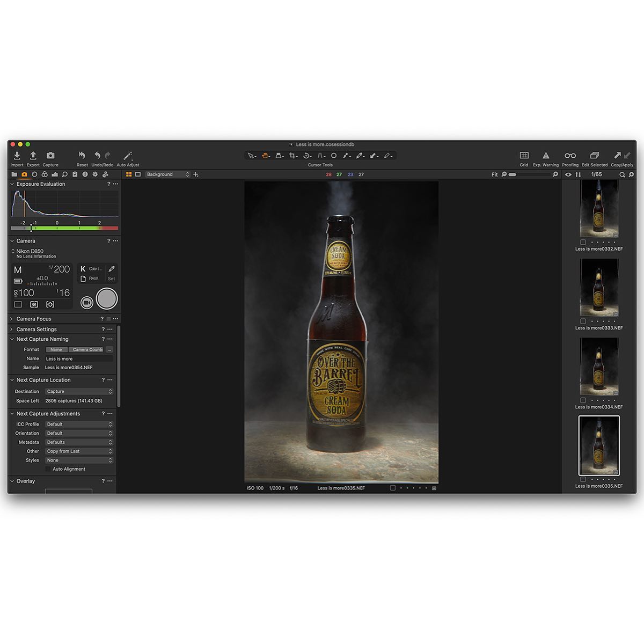Choose the Select pointer cursor tool
The height and width of the screenshot is (644, 644).
click(x=251, y=156)
